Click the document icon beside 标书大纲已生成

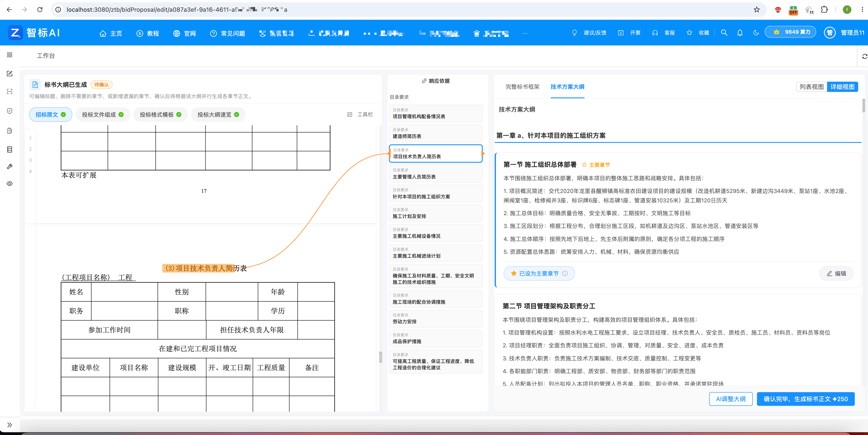coord(35,85)
